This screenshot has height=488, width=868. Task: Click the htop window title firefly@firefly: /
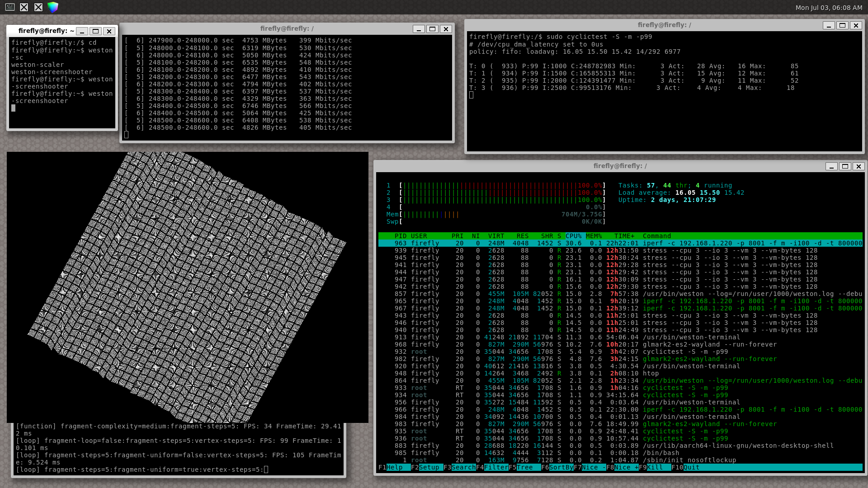(x=620, y=166)
